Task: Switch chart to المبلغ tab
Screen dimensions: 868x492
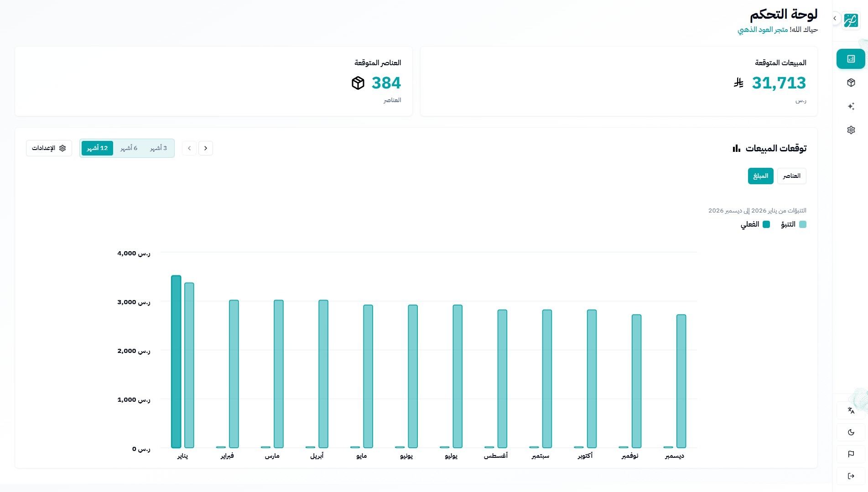Action: click(x=760, y=176)
